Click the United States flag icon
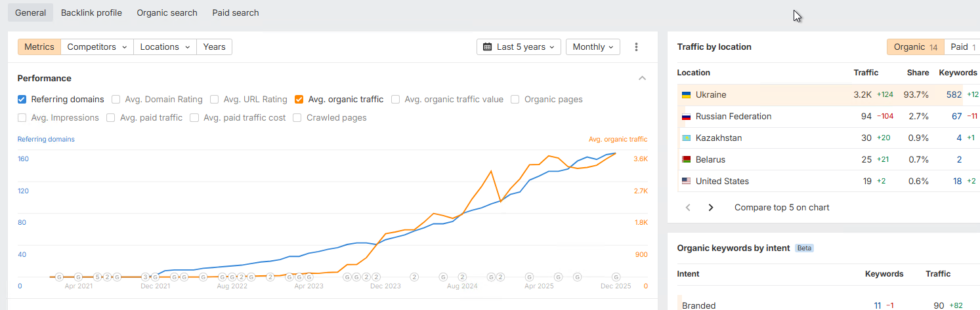The width and height of the screenshot is (980, 310). coord(687,182)
